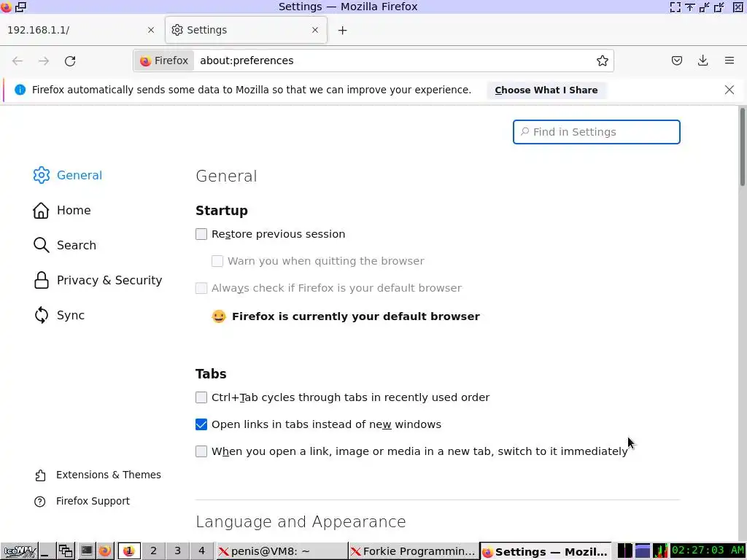Switch to workspace 3 in taskbar
This screenshot has height=560, width=747.
click(x=177, y=551)
